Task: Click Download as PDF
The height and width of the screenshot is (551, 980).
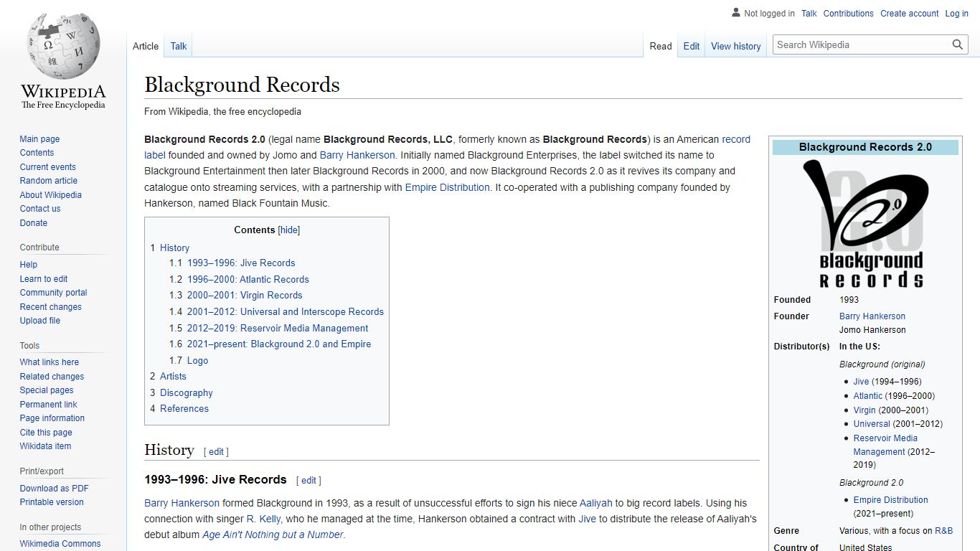Action: coord(55,489)
